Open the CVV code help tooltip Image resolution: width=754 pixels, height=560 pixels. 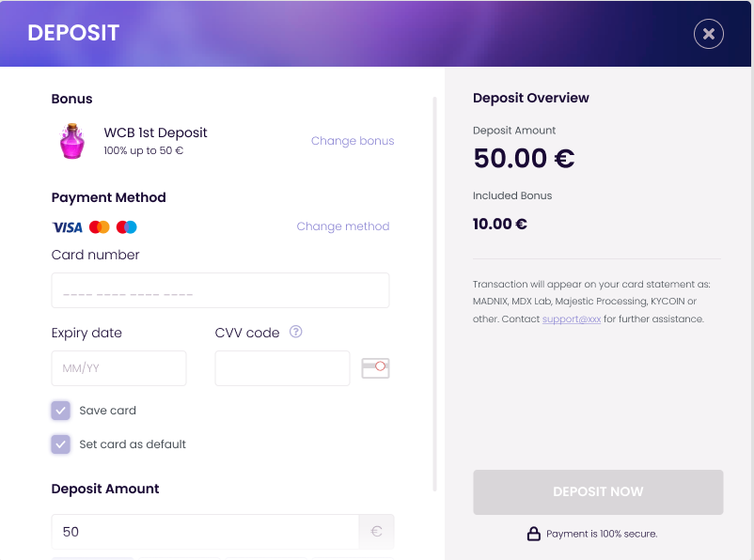(296, 332)
